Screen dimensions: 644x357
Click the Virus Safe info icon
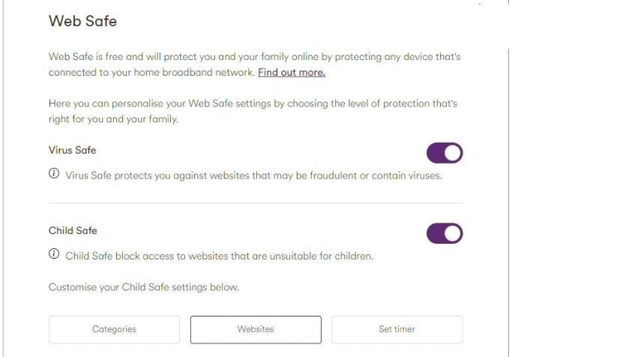[54, 173]
